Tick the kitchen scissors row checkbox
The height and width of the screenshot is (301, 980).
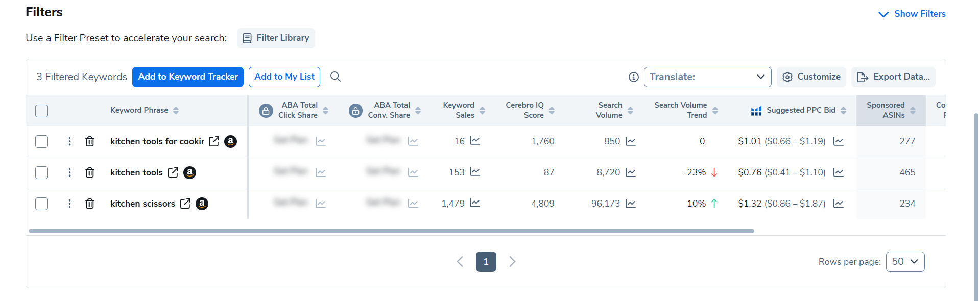tap(42, 204)
